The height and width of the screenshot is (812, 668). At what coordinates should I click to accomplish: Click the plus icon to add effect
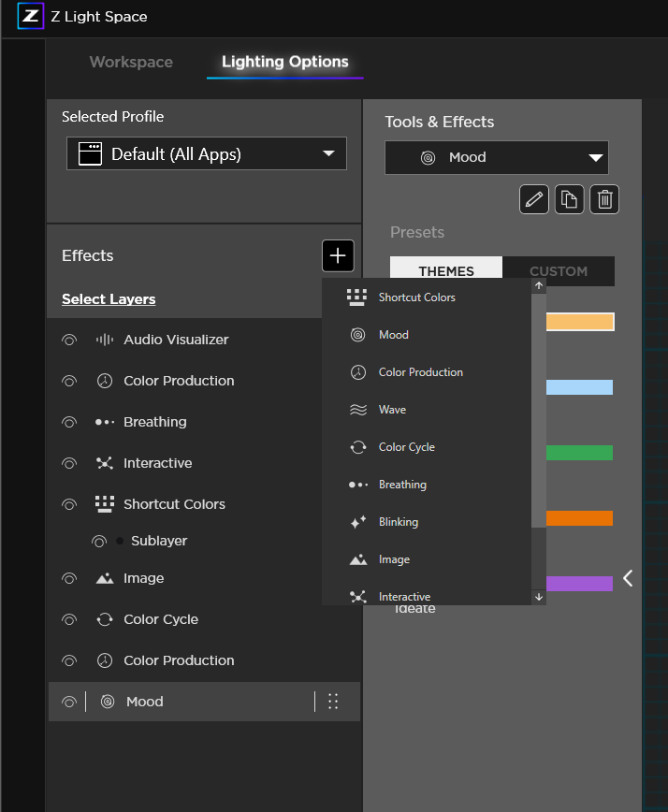[x=338, y=255]
